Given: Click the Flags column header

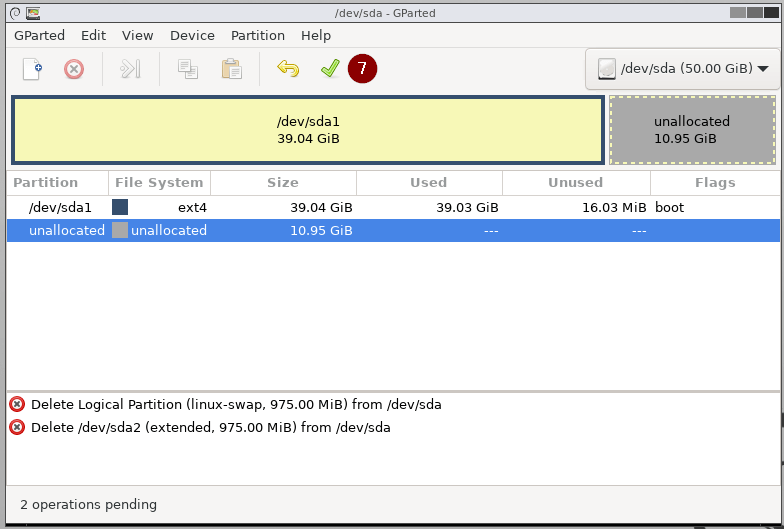Looking at the screenshot, I should tap(716, 182).
